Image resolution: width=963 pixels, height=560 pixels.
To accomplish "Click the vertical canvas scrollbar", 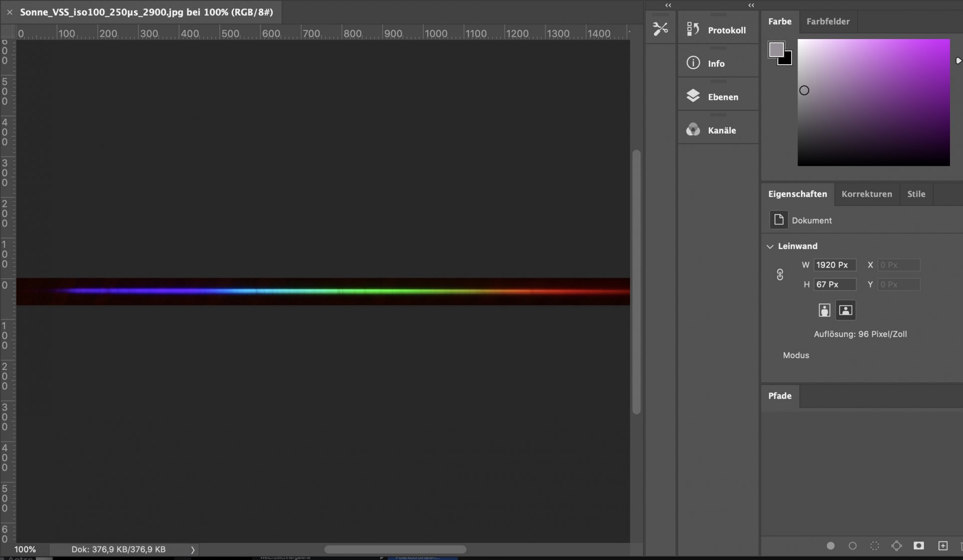I will (636, 282).
